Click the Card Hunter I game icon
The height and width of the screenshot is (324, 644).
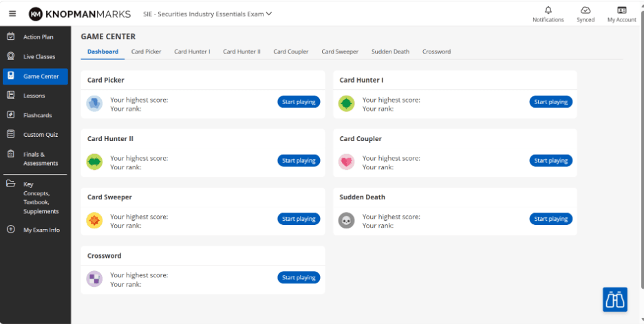(346, 103)
